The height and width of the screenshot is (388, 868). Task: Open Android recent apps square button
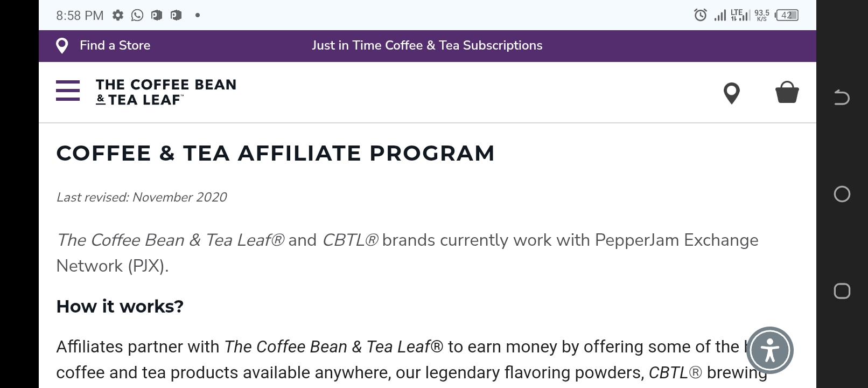(842, 291)
